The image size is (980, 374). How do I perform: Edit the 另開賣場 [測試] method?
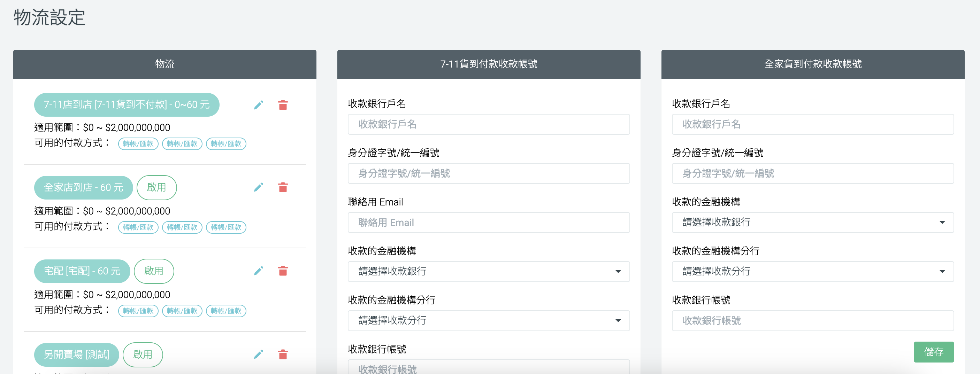point(259,354)
